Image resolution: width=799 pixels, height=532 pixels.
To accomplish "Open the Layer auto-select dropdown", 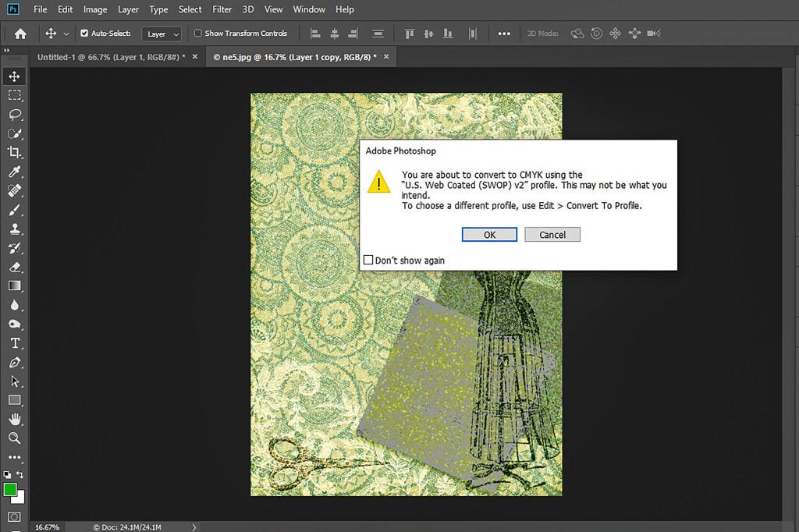I will coord(163,34).
